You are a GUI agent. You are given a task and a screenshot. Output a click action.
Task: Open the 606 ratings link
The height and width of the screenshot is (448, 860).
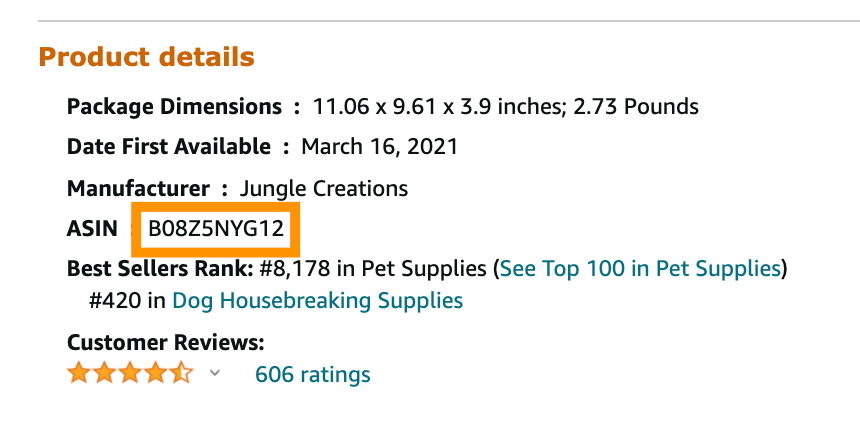(x=313, y=375)
